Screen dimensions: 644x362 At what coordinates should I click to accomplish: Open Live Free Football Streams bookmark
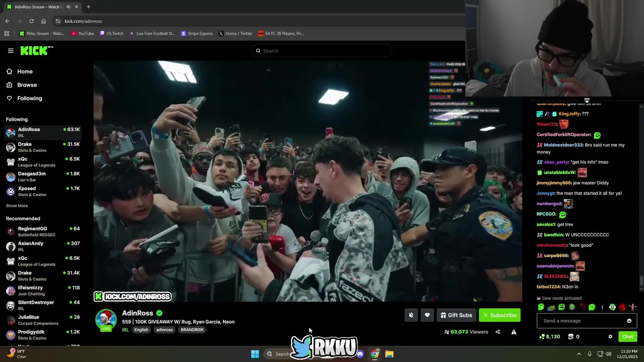pyautogui.click(x=152, y=33)
